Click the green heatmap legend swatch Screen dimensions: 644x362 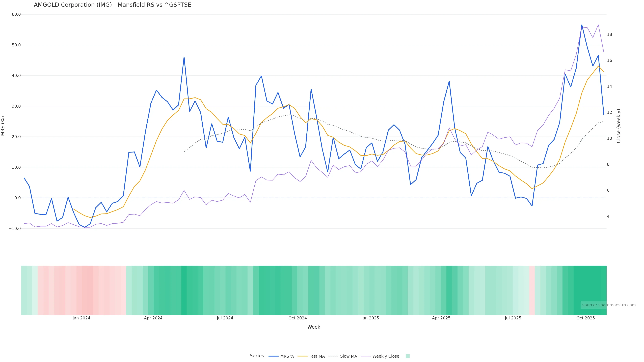point(408,356)
